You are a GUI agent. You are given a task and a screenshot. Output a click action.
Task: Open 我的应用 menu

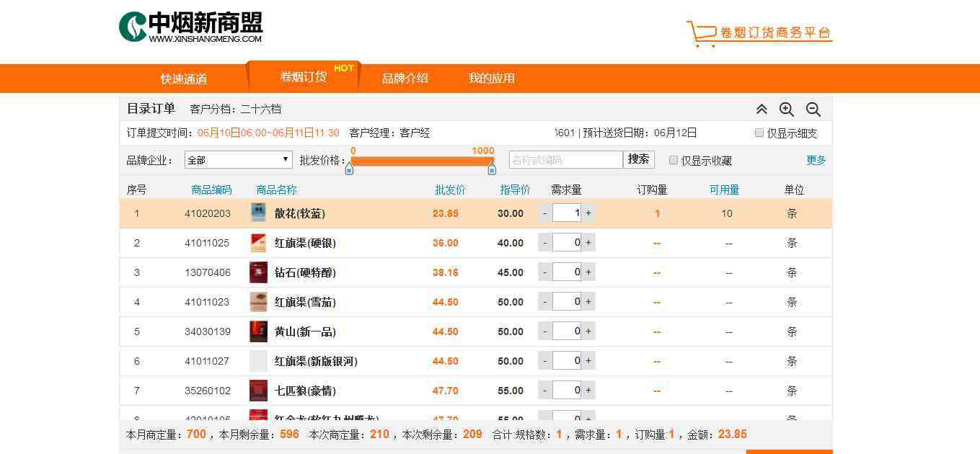(x=492, y=78)
